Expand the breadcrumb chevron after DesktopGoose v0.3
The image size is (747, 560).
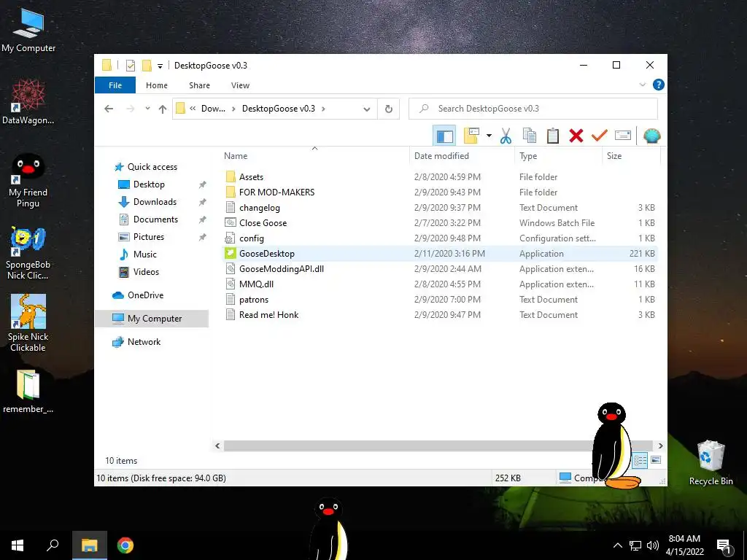pos(323,109)
